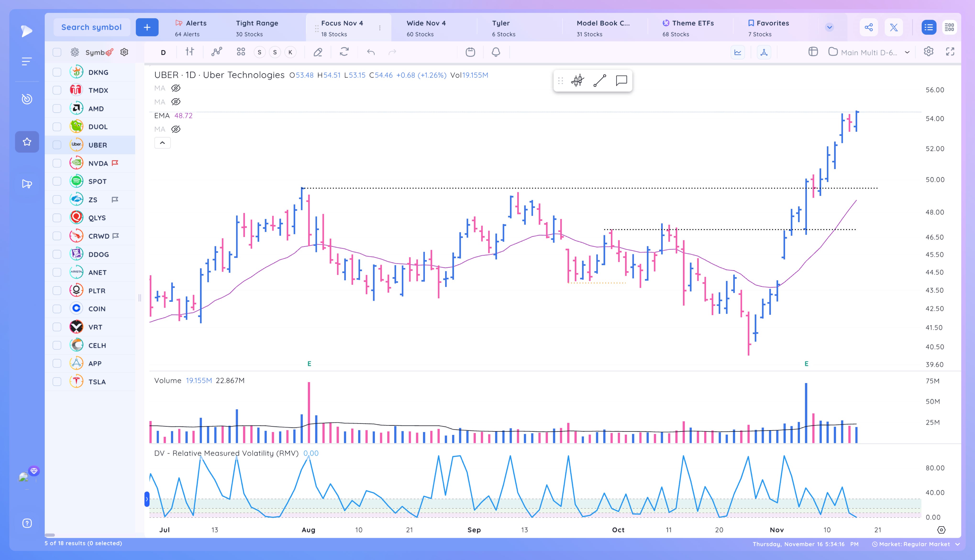Open the flag alerts sidebar icon

tap(27, 184)
